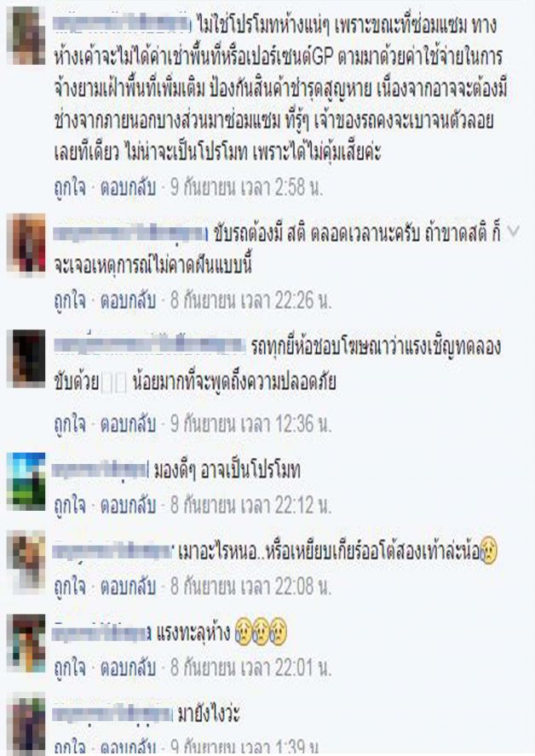Open the blurred name on the แรงทะลุห้าง comment
This screenshot has height=756, width=535.
pos(102,633)
